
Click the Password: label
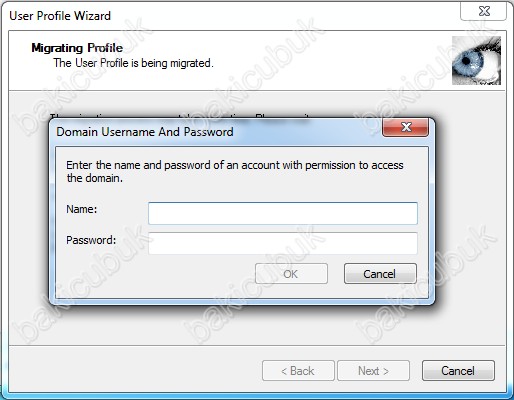91,240
